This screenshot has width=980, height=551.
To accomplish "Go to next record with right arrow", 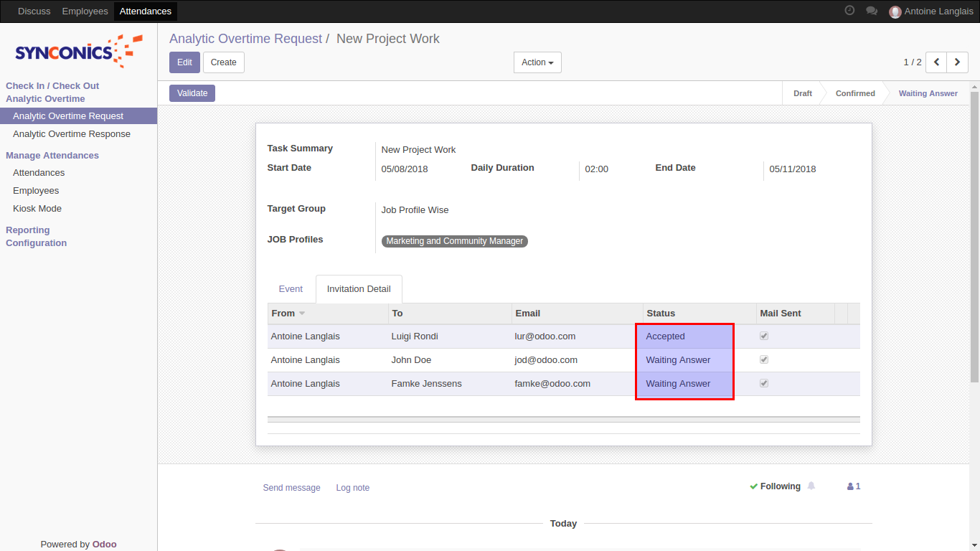I will 957,62.
